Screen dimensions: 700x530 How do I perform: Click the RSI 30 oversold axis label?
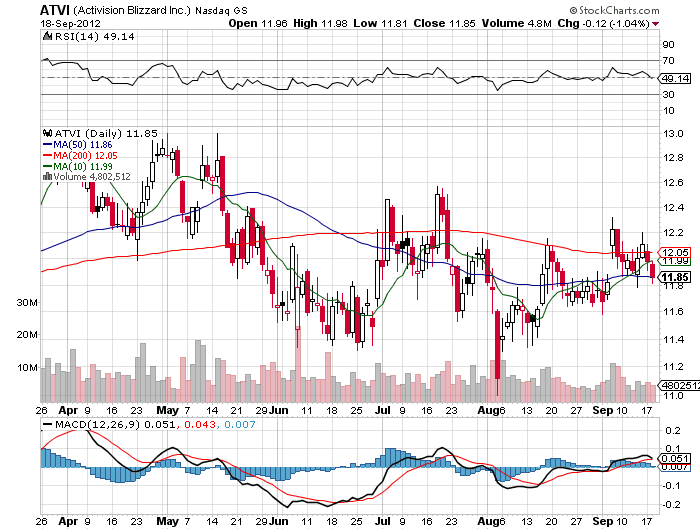tap(669, 95)
